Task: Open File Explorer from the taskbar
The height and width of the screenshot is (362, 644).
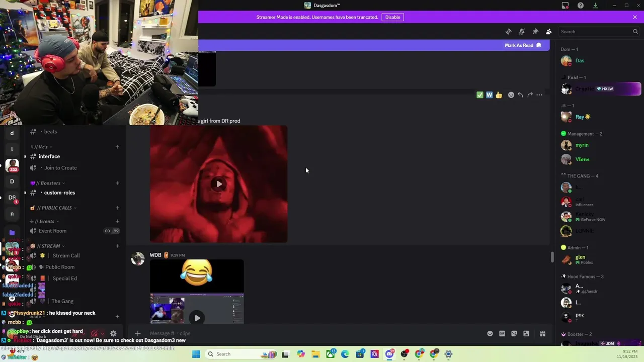Action: (315, 354)
